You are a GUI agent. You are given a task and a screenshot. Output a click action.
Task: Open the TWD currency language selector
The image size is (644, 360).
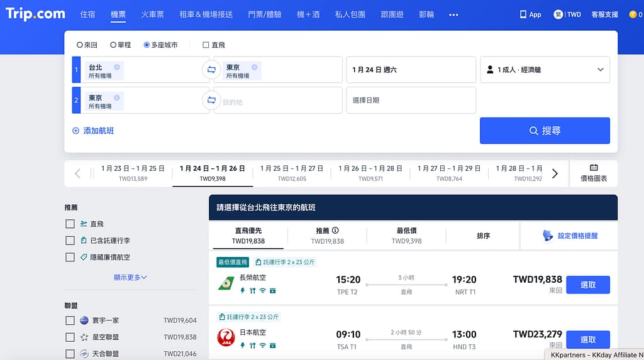click(x=567, y=14)
